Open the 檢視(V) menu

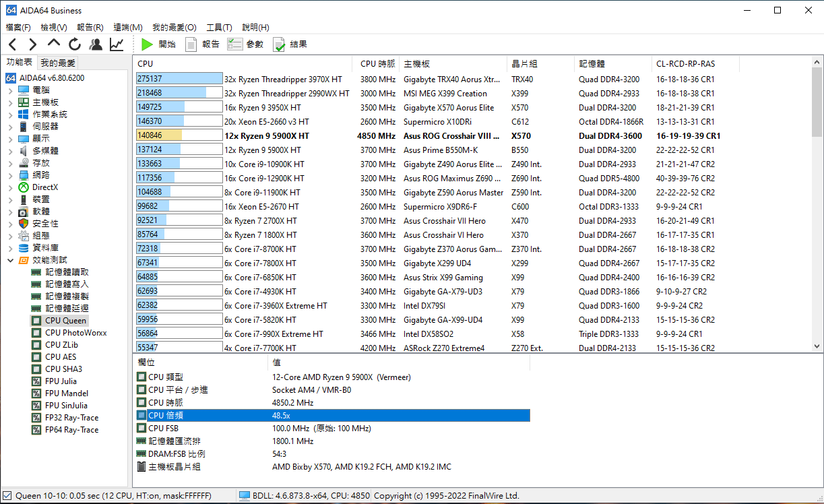[54, 28]
